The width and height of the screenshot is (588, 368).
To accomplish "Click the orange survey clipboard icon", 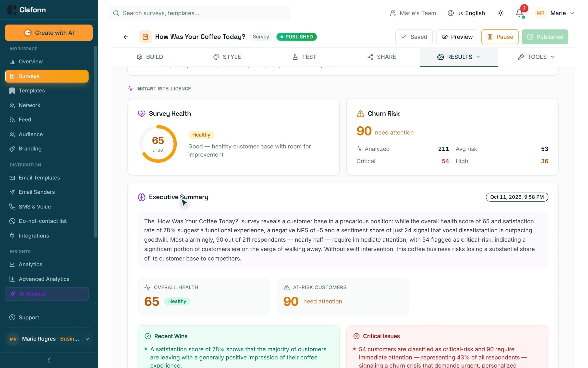I will 145,37.
